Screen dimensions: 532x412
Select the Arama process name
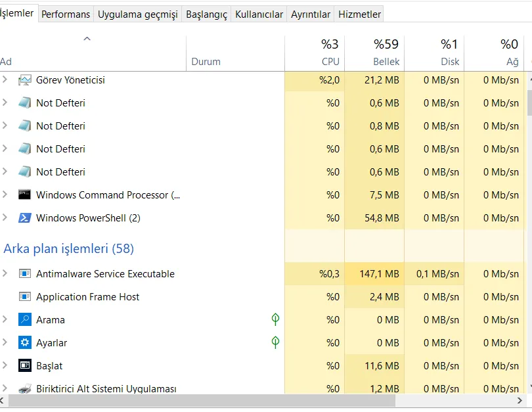50,320
